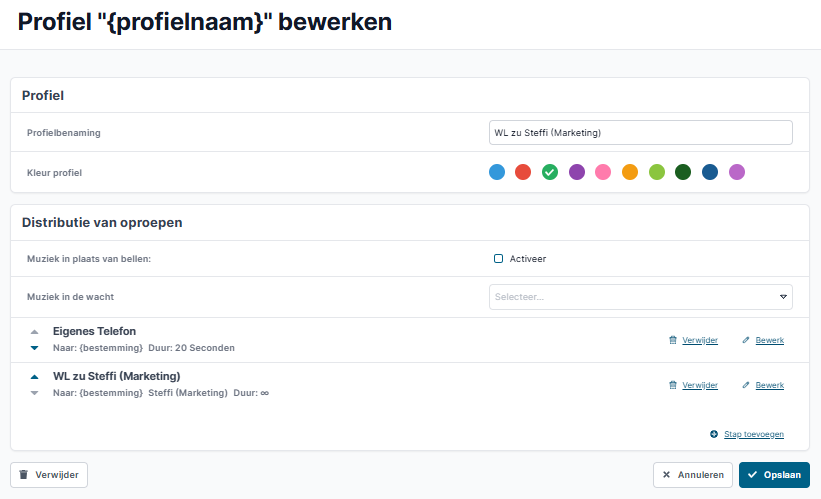This screenshot has height=499, width=821.
Task: Choose the orange profile color
Action: pyautogui.click(x=630, y=172)
